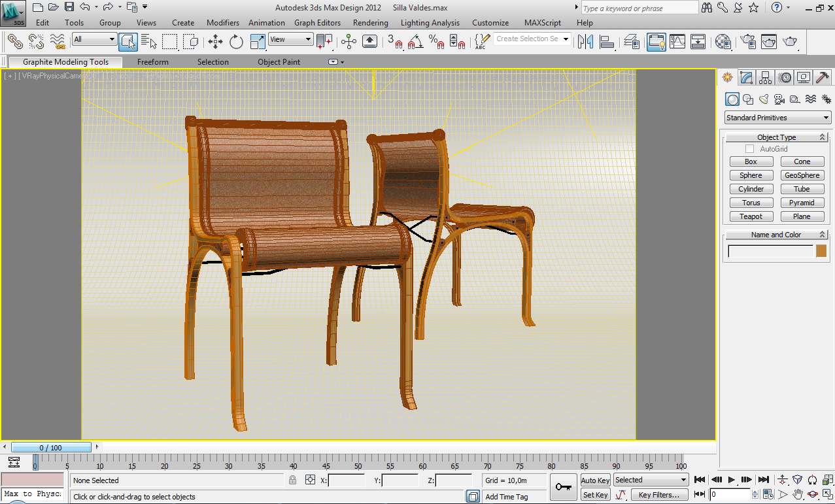Open Edit Named Selection Sets

[x=482, y=42]
